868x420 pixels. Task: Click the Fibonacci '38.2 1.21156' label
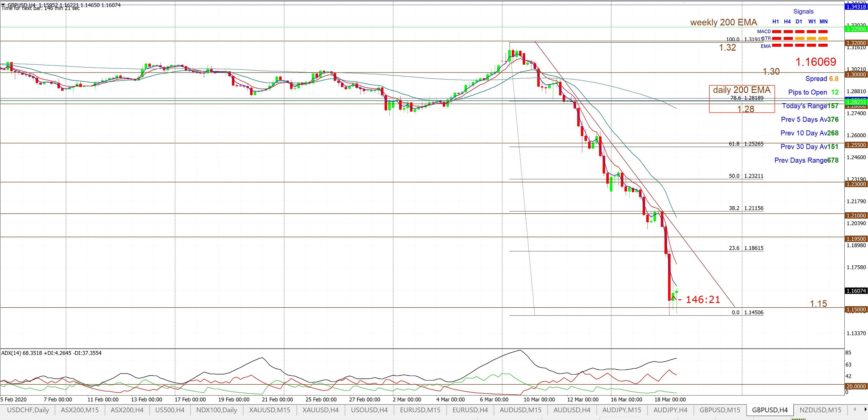tap(746, 208)
